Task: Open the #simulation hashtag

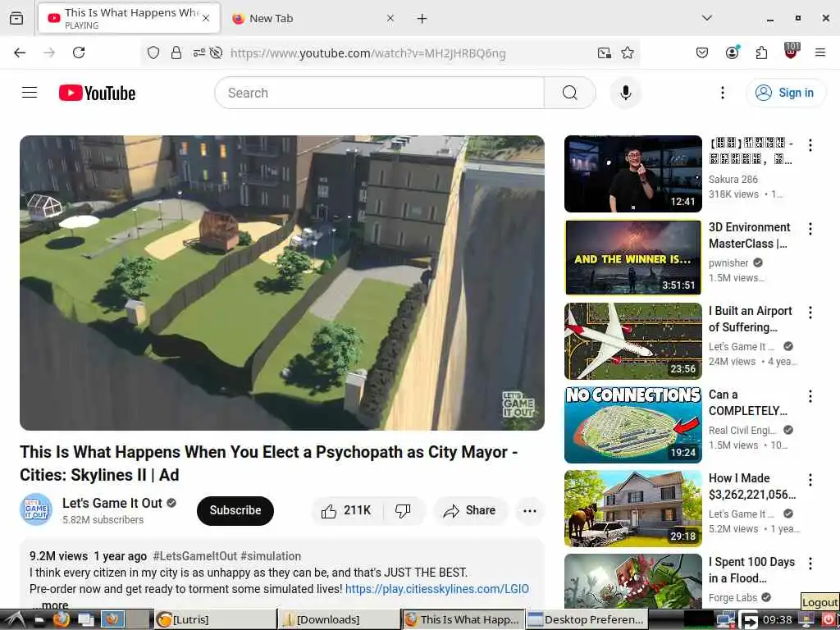Action: 271,556
